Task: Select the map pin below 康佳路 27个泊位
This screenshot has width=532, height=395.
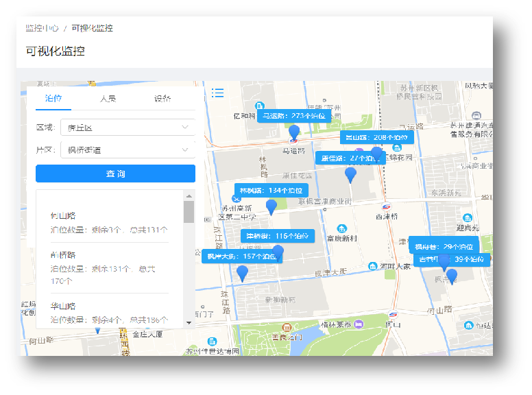Action: tap(350, 174)
